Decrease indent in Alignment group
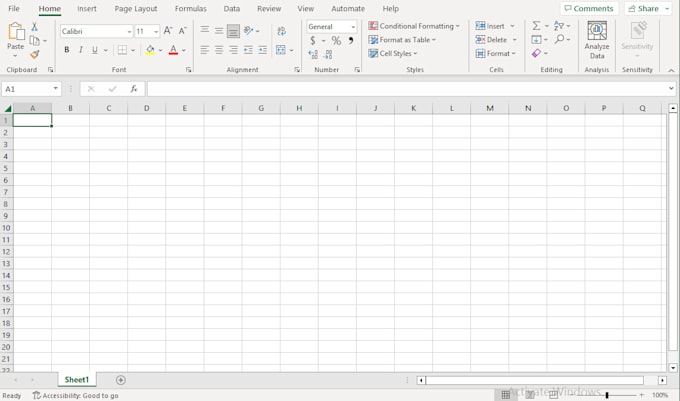This screenshot has width=680, height=401. (248, 50)
